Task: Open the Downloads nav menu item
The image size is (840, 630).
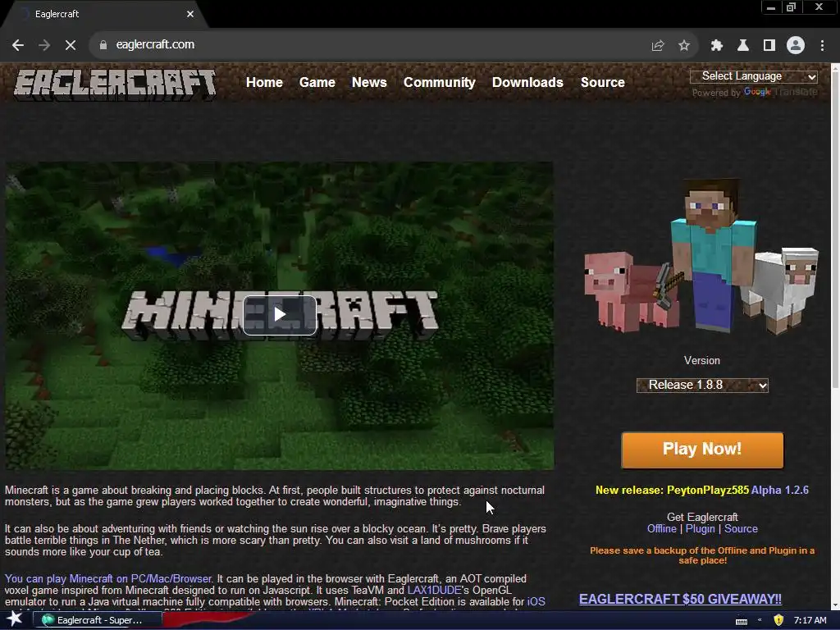Action: click(x=527, y=83)
